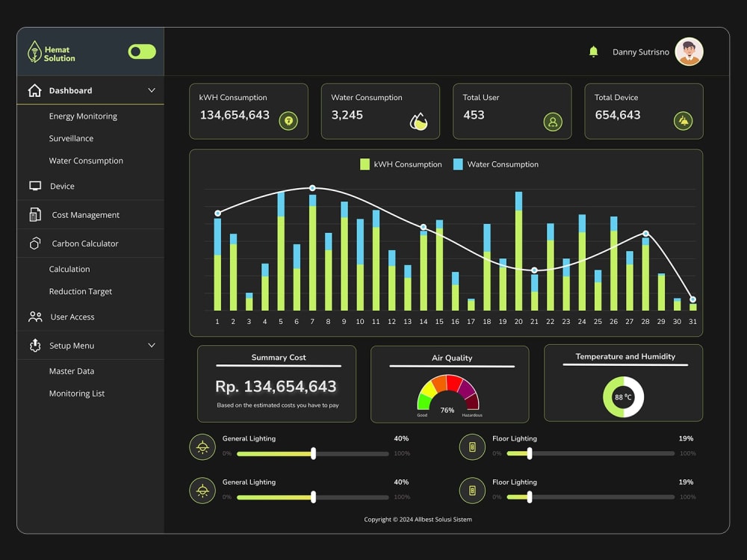Click the Air Quality gauge
Image resolution: width=747 pixels, height=560 pixels.
447,394
